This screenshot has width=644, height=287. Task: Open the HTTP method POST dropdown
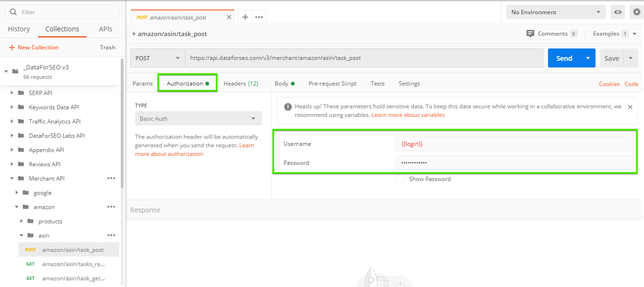tap(158, 58)
